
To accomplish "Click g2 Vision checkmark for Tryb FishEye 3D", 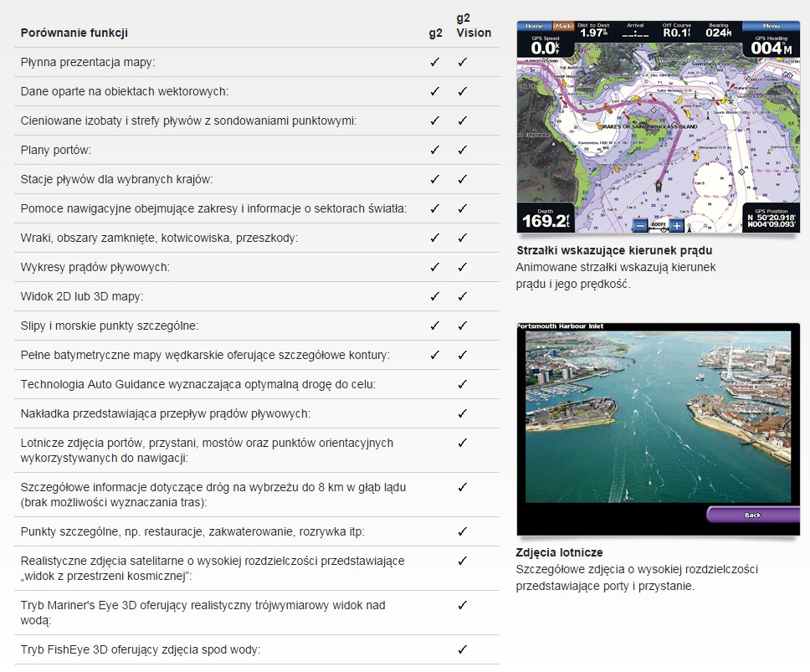I will click(462, 649).
